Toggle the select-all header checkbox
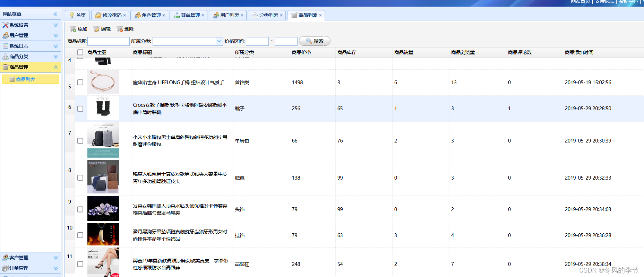Screen dimensions: 644x277 coord(80,52)
